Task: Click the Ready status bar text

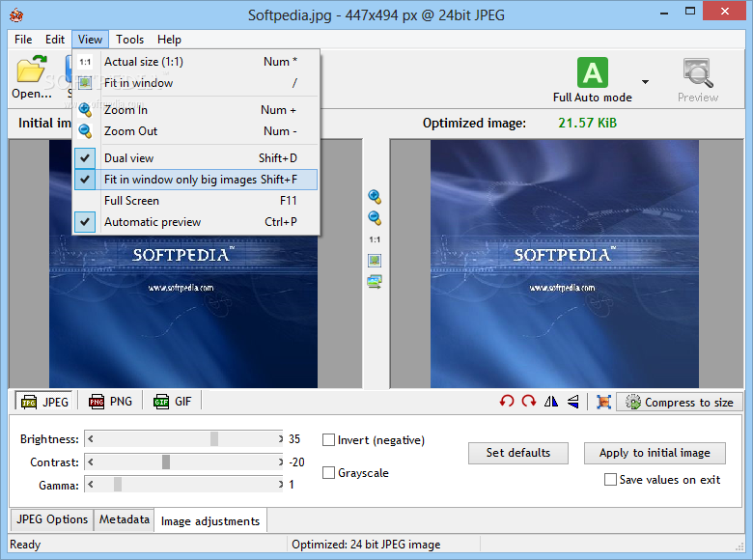Action: coord(25,545)
